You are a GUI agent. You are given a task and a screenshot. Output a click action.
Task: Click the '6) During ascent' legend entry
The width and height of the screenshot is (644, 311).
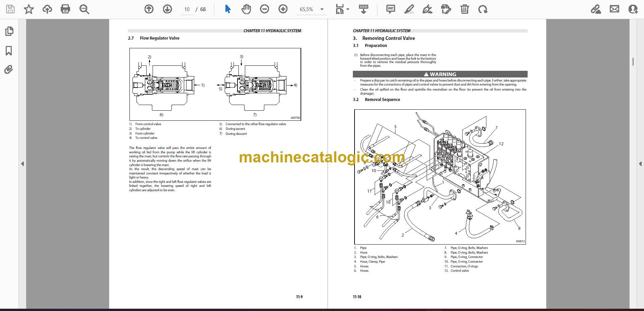point(232,129)
